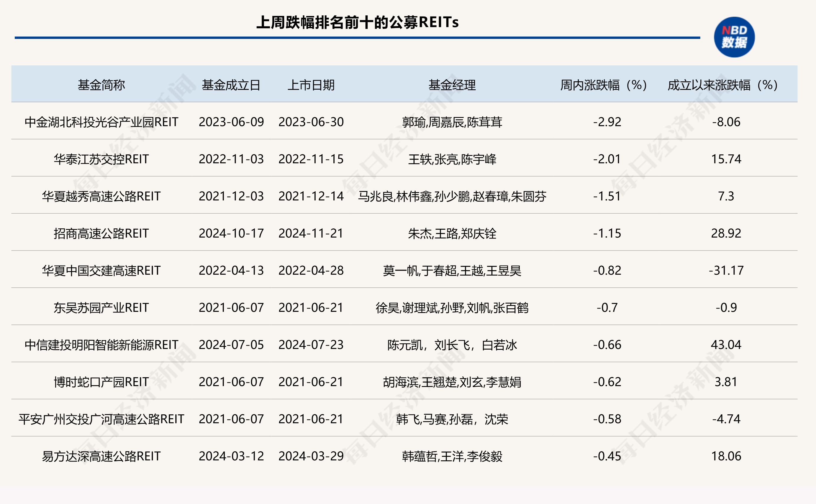Select the fund name 招商高速公路REIT
Image resolution: width=816 pixels, height=504 pixels.
(101, 233)
